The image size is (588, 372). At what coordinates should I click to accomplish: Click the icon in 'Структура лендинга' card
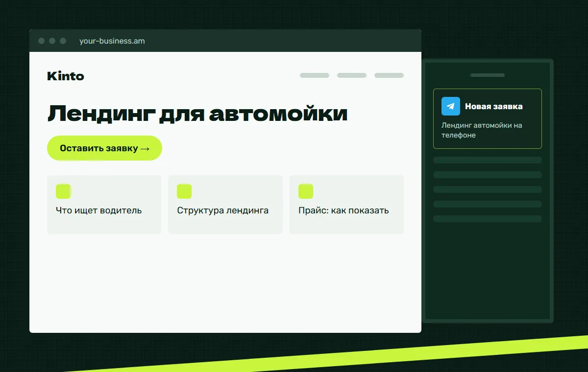[x=184, y=191]
